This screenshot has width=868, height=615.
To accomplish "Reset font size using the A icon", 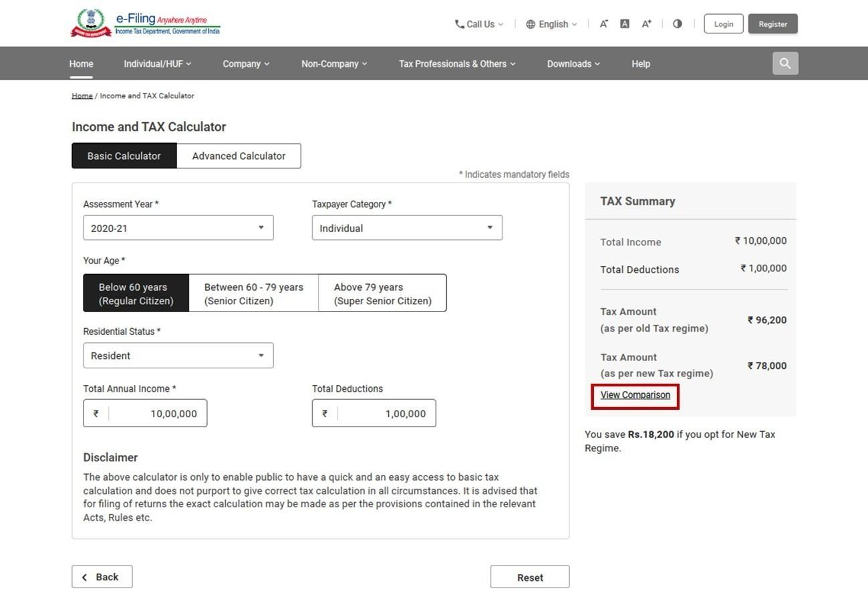I will [624, 23].
